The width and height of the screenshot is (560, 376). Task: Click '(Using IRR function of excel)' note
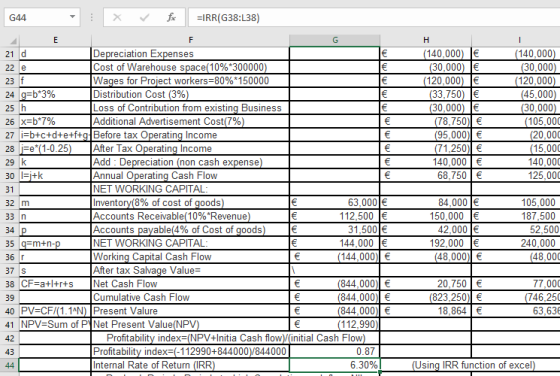pos(473,365)
